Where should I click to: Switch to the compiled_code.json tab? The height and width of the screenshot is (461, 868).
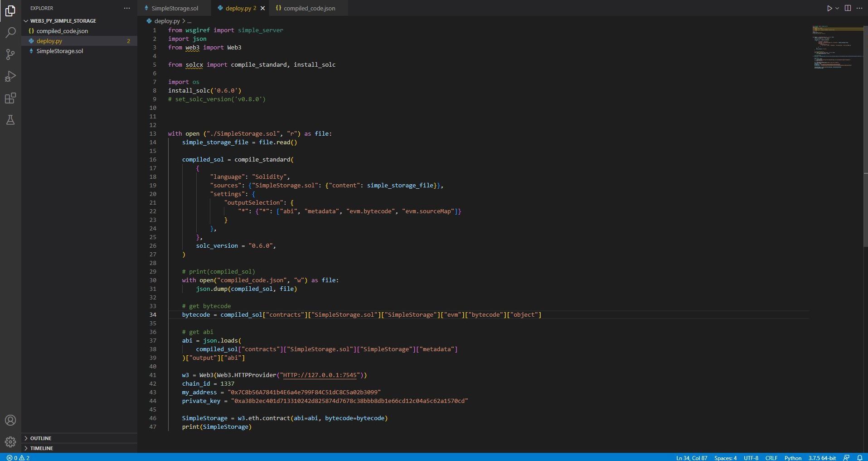click(309, 8)
